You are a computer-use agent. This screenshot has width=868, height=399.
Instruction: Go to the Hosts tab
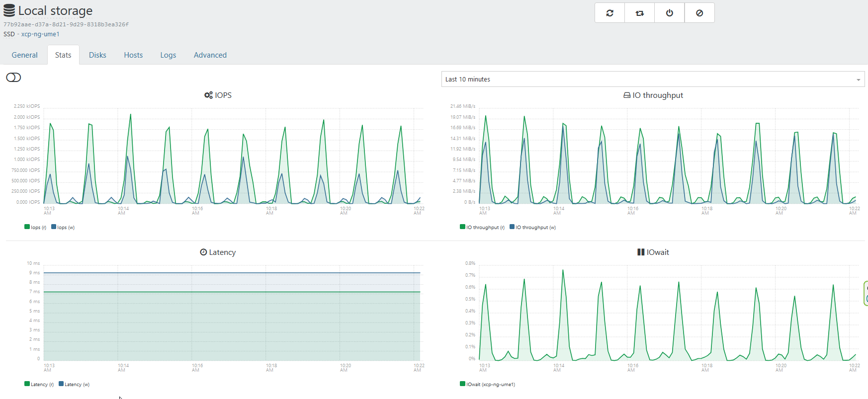tap(133, 55)
